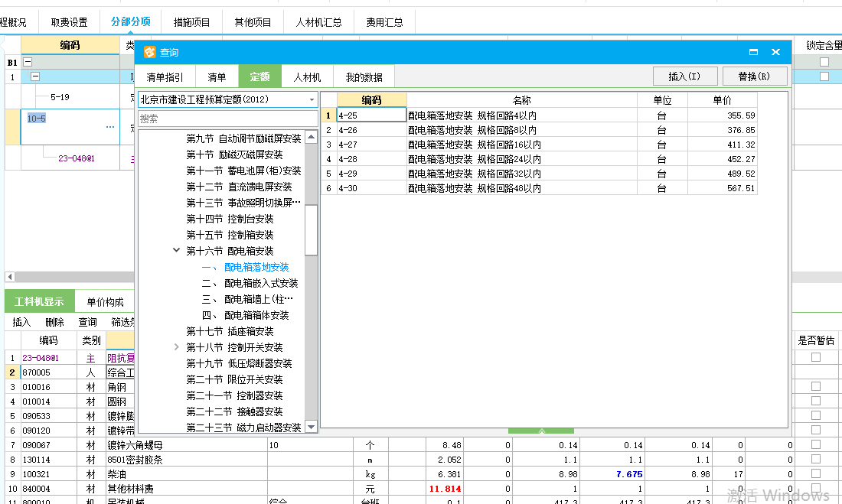Viewport: 842px width, 504px height.
Task: Open the 措施项目 tab
Action: (191, 22)
